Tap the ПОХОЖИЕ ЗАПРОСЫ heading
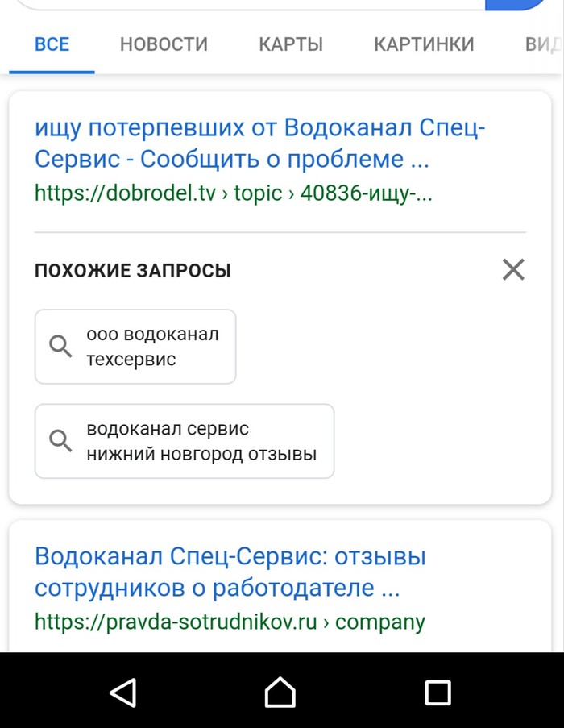 click(133, 271)
